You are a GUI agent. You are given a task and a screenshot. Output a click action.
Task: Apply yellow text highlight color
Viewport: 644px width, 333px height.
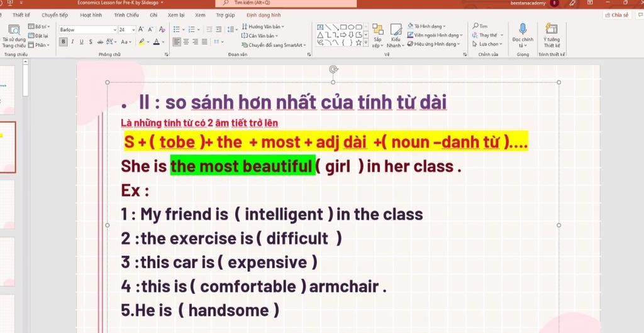coord(142,42)
